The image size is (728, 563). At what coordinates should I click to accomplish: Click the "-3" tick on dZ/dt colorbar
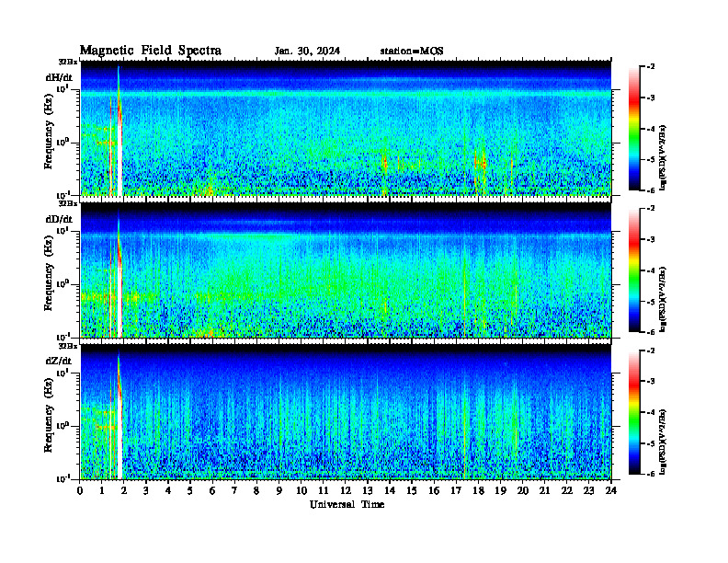coord(651,382)
